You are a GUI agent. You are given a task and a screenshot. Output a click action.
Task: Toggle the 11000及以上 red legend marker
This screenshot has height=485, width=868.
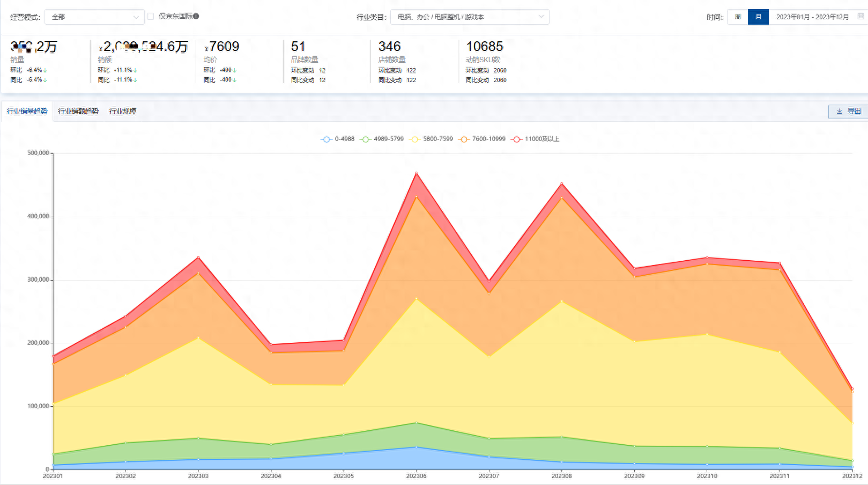click(516, 139)
